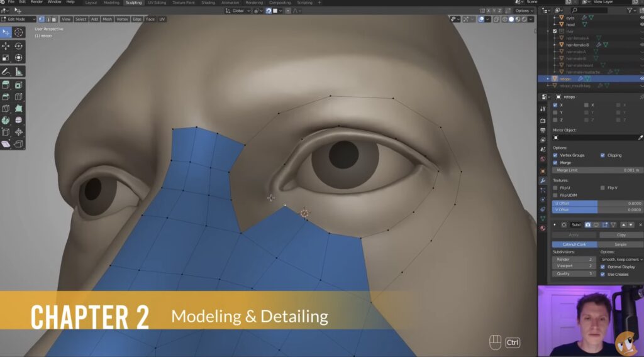Select the Measure tool
The image size is (644, 357).
pos(18,72)
